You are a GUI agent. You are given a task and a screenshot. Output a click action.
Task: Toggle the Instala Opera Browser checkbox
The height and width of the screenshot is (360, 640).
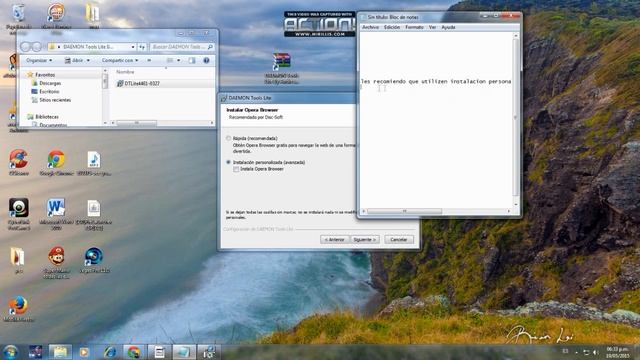click(236, 169)
